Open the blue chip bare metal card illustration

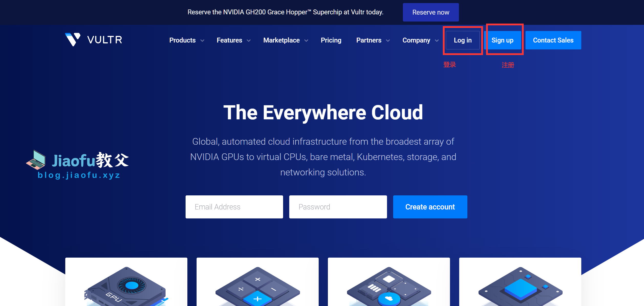click(x=520, y=286)
